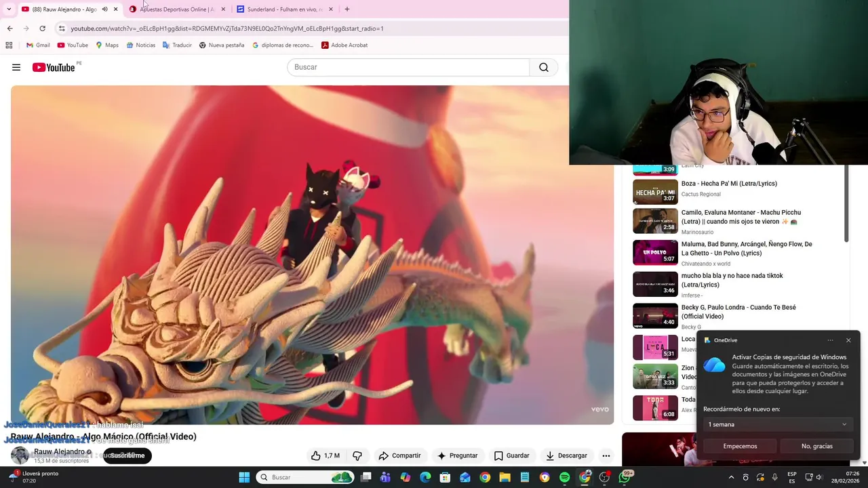This screenshot has height=488, width=868.
Task: Open Gmail bookmark
Action: tap(38, 45)
